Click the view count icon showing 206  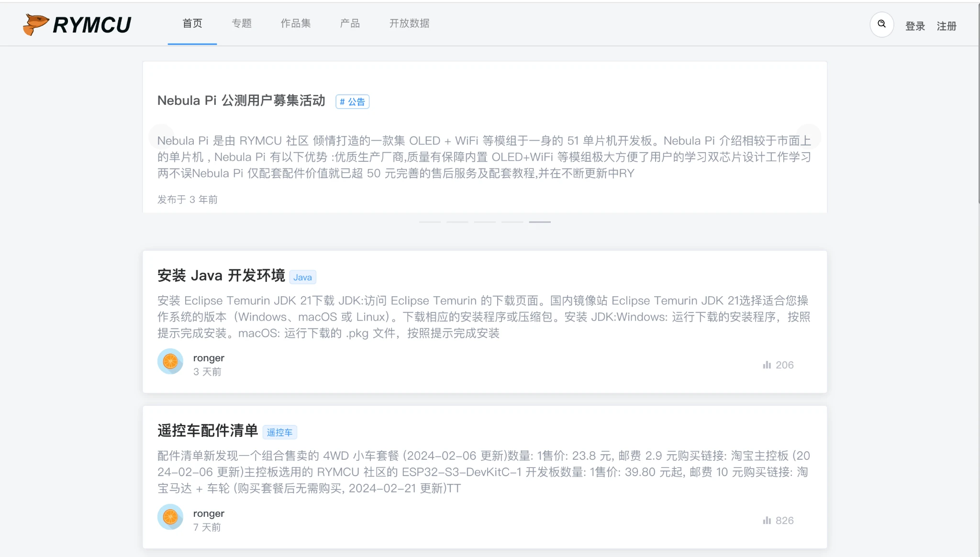click(767, 365)
